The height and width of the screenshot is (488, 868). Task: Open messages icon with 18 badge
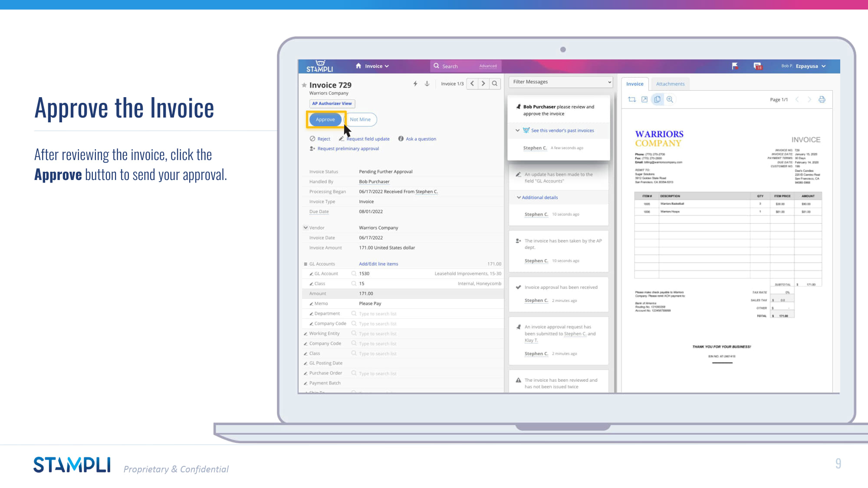(757, 66)
